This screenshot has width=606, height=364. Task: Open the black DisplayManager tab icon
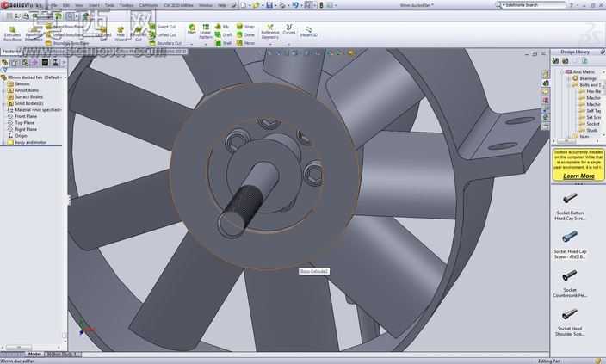45,62
